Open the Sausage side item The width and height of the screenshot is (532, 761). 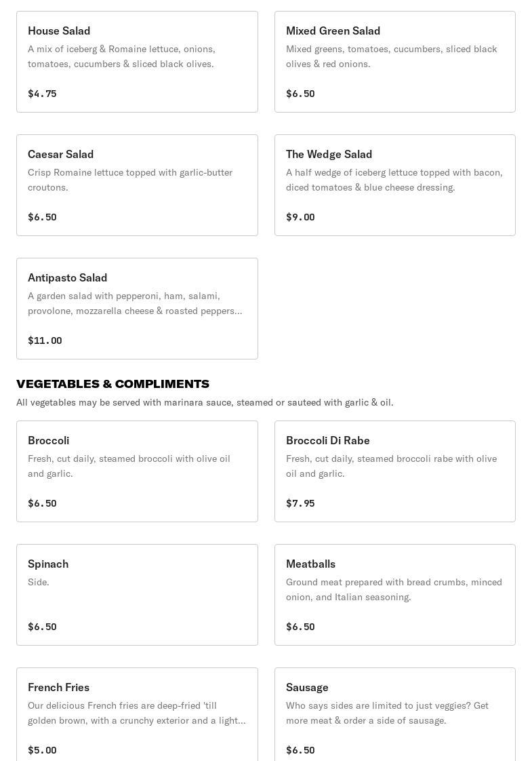coord(394,714)
